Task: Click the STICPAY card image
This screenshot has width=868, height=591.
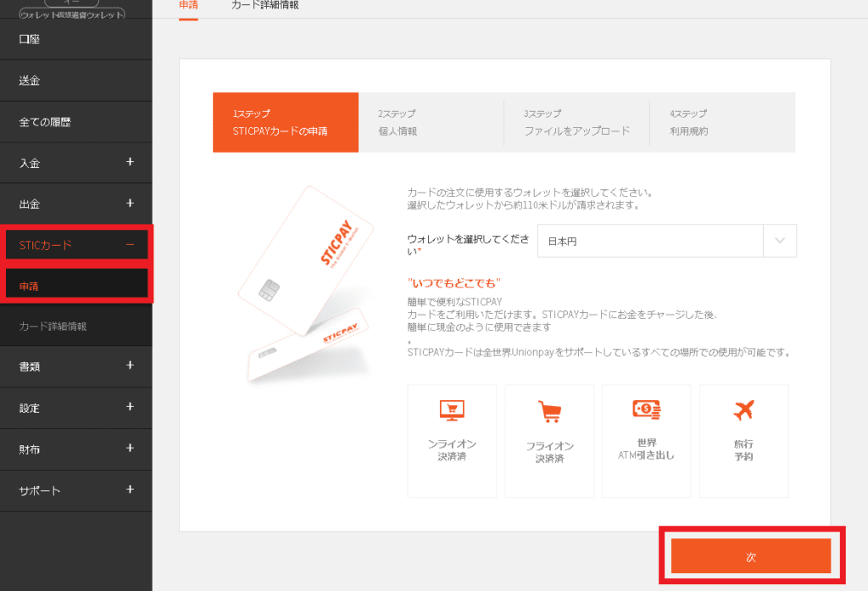Action: tap(305, 283)
